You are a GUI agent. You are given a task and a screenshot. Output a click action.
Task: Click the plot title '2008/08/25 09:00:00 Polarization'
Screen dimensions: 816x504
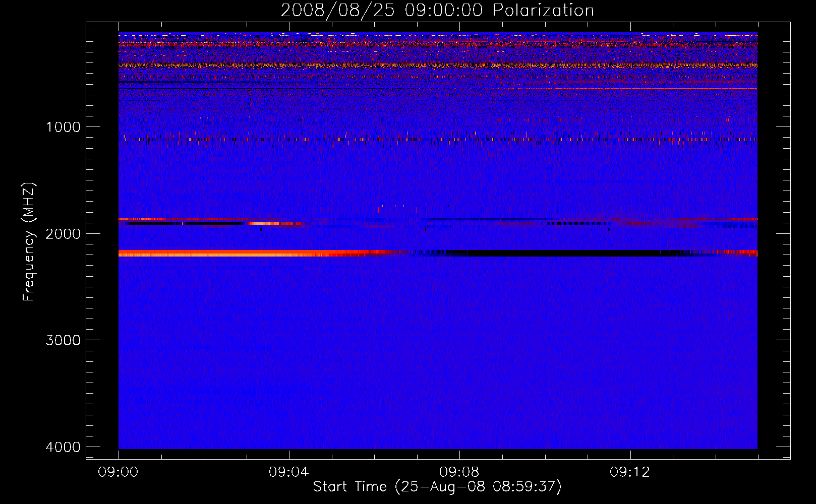point(437,10)
